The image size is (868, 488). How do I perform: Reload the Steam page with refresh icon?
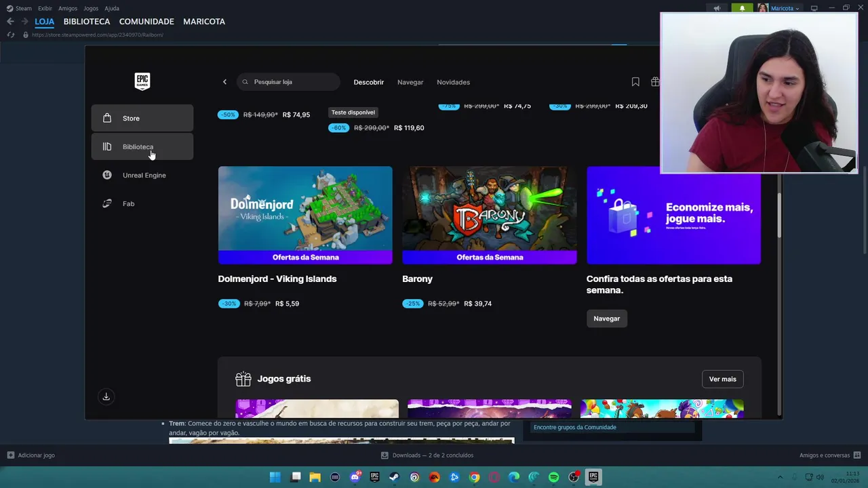tap(10, 35)
